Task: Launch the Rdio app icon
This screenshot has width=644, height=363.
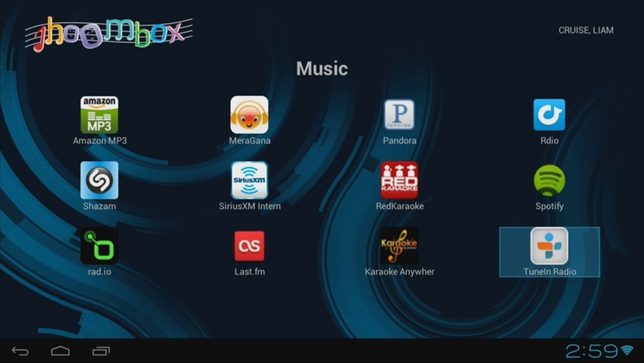Action: click(549, 115)
